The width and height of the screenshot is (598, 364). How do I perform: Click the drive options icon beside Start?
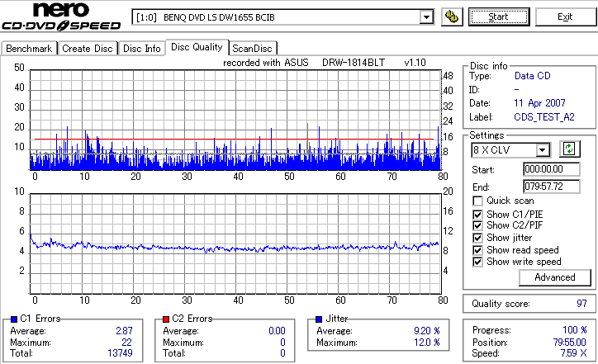452,17
